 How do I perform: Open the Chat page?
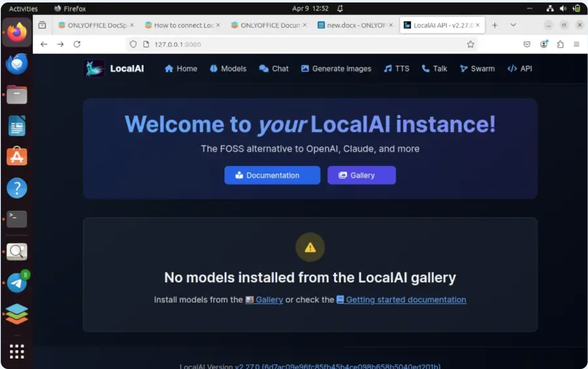(274, 69)
